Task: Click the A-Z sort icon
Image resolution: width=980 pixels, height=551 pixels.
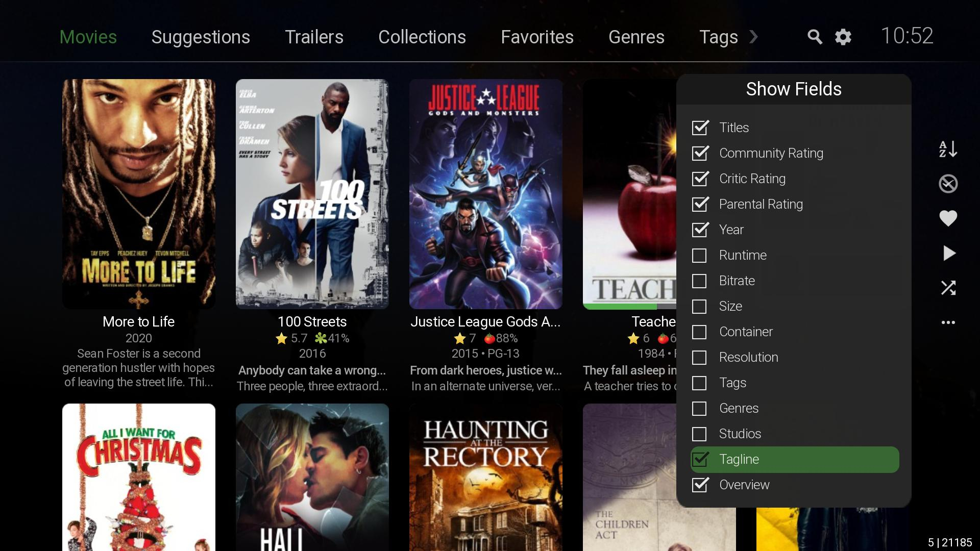Action: (x=948, y=149)
